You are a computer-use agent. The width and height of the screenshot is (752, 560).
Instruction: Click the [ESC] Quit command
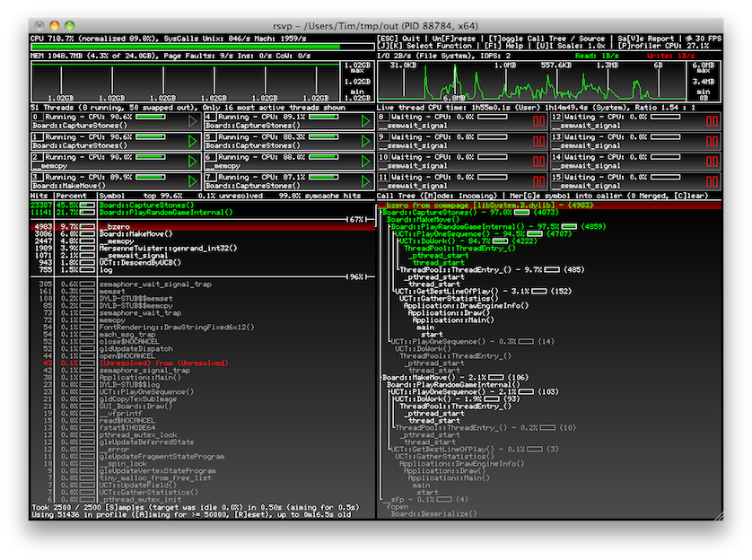(x=398, y=39)
